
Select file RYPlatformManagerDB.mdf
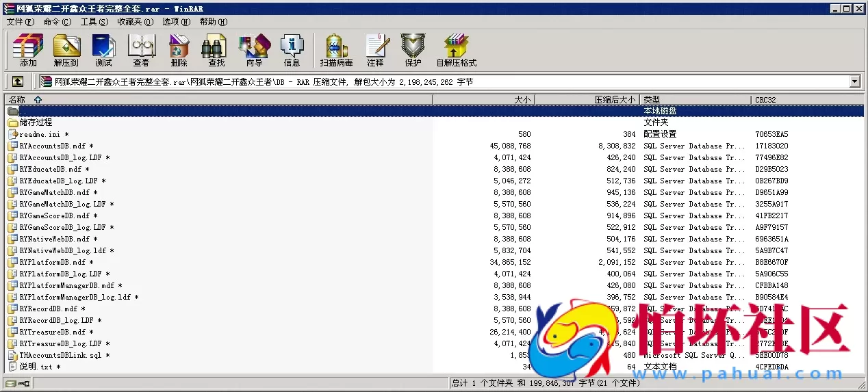(434, 285)
